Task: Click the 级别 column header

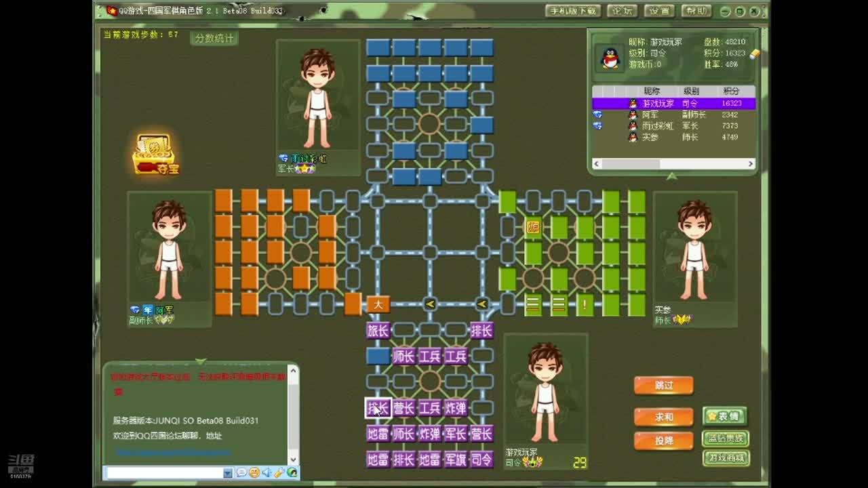Action: pos(691,91)
